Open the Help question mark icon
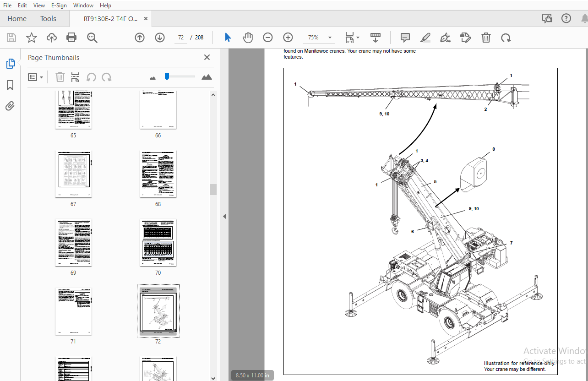This screenshot has width=588, height=381. coord(566,18)
